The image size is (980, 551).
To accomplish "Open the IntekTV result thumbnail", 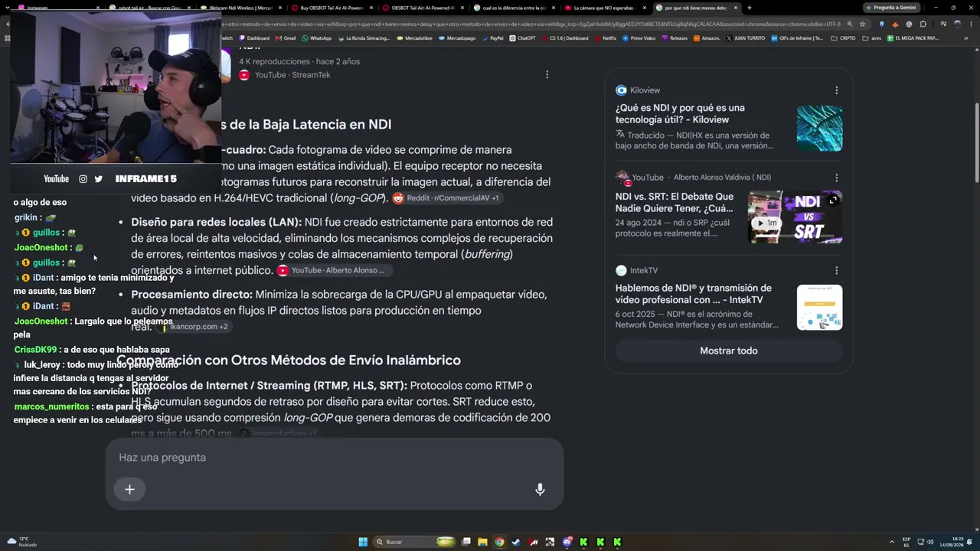I will click(x=820, y=308).
